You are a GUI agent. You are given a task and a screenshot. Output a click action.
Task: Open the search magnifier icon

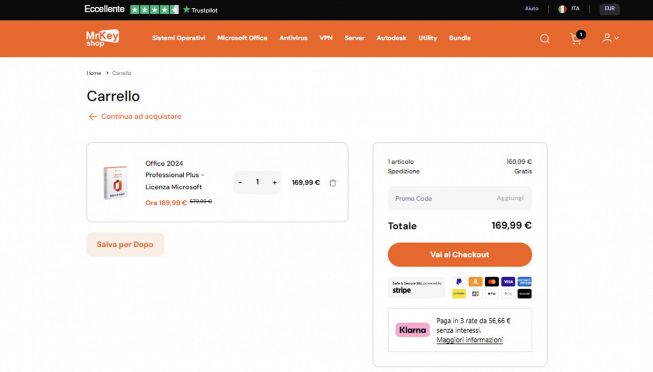pos(545,39)
